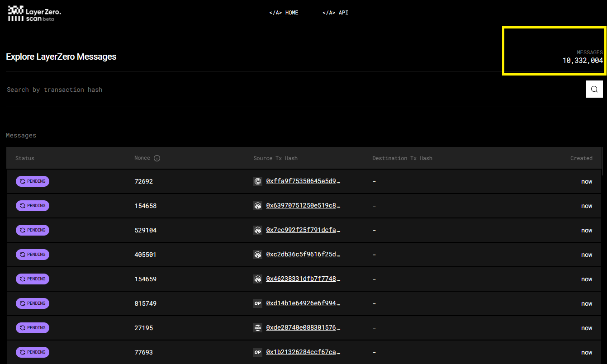Click the Messages section label above table

coord(21,135)
